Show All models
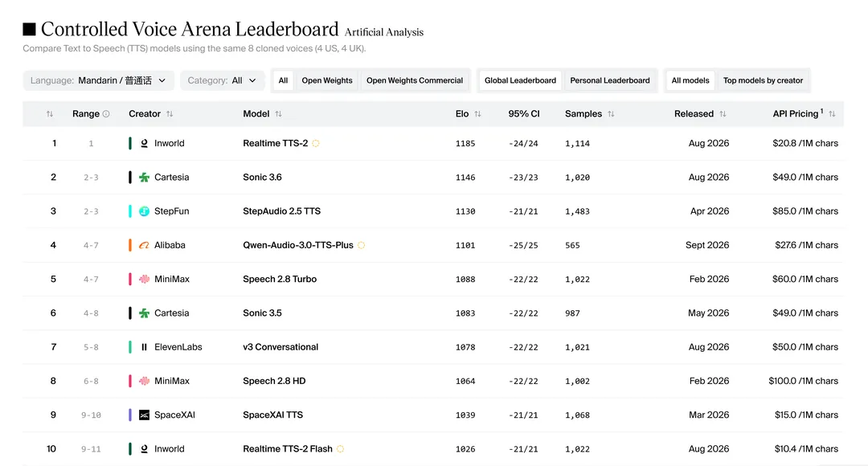This screenshot has width=868, height=466. [690, 80]
